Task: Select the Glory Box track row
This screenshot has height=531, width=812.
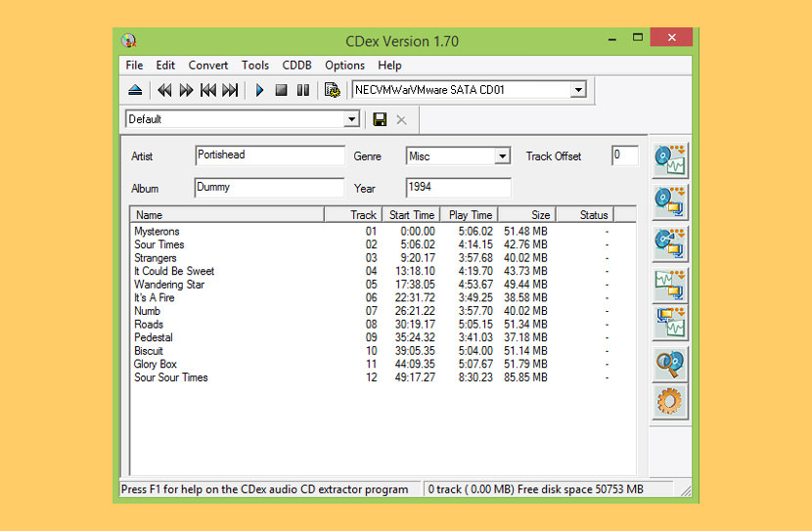Action: point(383,364)
